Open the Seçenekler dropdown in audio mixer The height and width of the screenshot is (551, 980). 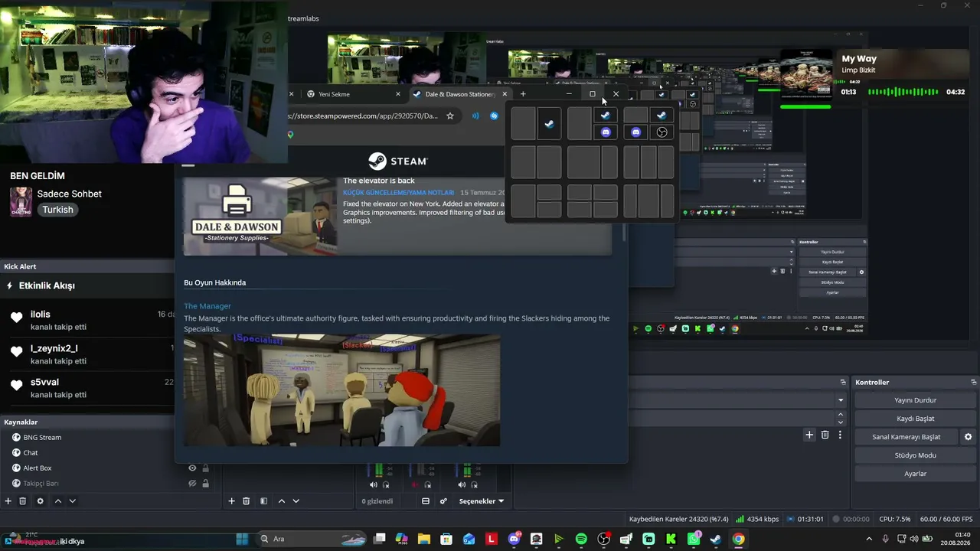[482, 501]
